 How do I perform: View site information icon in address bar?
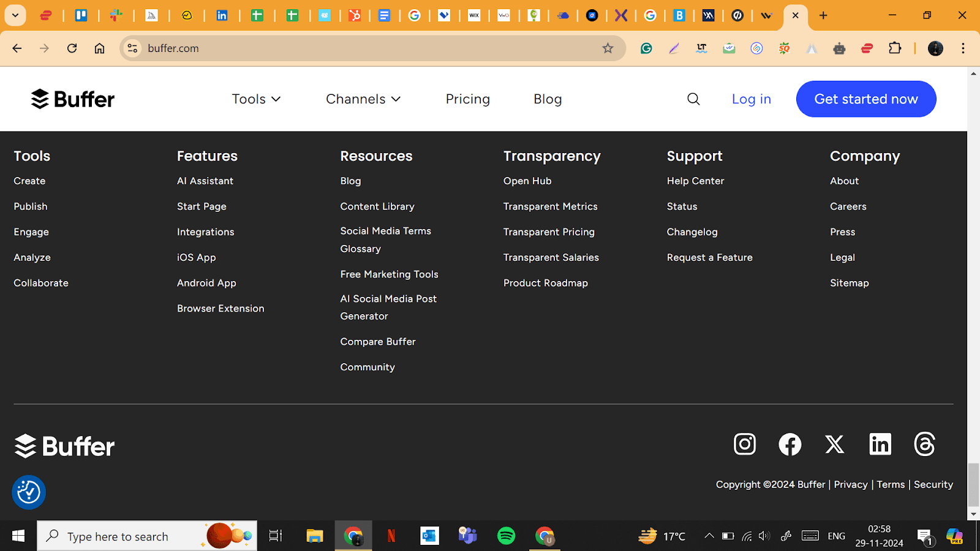(132, 48)
